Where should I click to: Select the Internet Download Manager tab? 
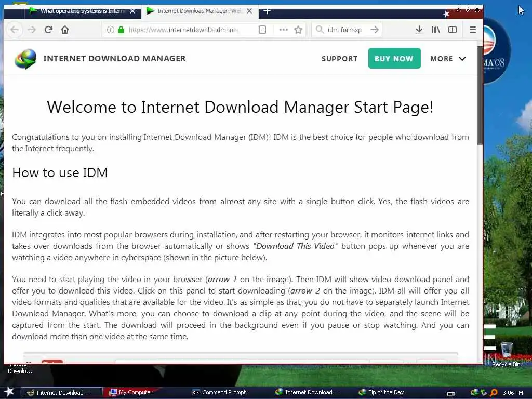tap(199, 11)
